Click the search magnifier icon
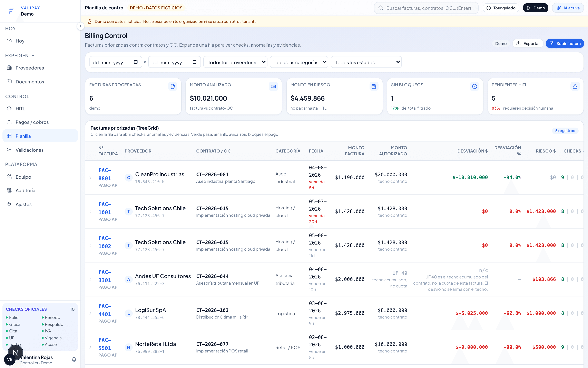588x368 pixels. [x=381, y=8]
